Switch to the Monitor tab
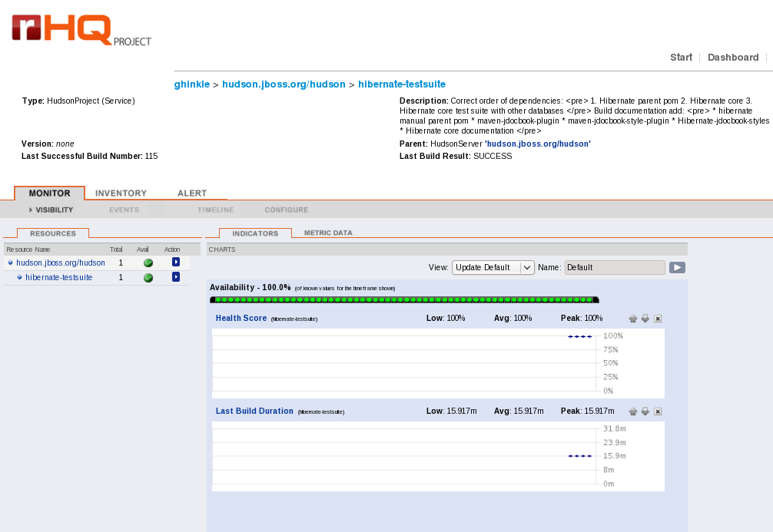773x532 pixels. 49,193
